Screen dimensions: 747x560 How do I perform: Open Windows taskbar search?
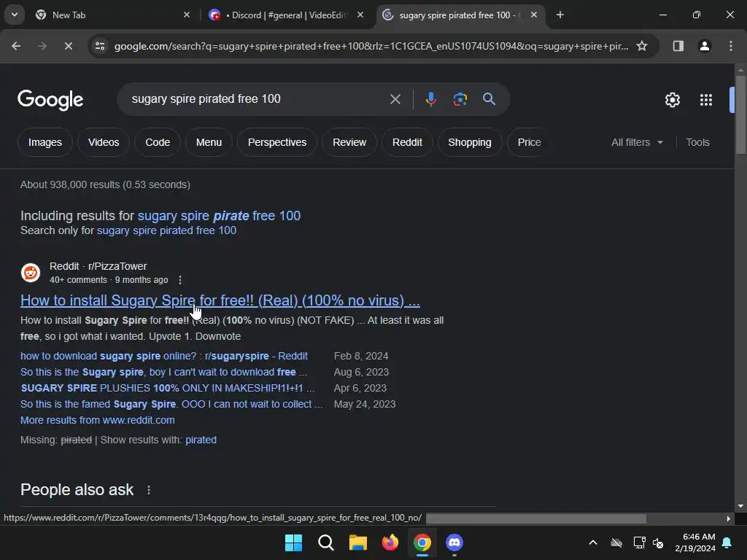[326, 542]
